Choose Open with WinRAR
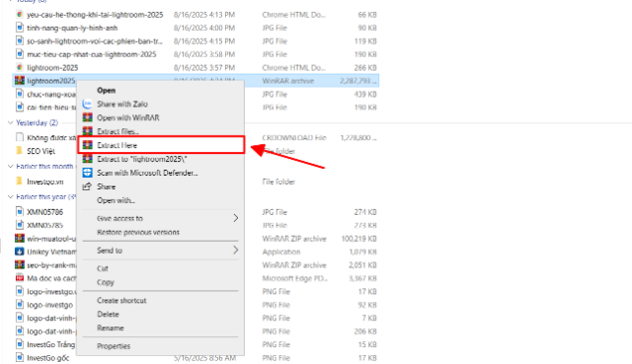 [x=127, y=117]
